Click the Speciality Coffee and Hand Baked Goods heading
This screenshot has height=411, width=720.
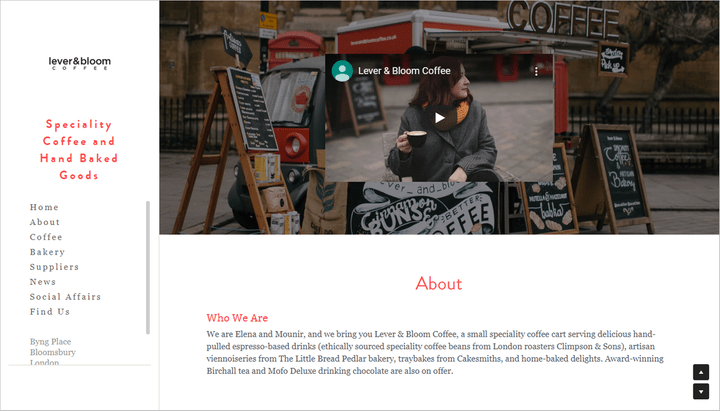[x=79, y=150]
